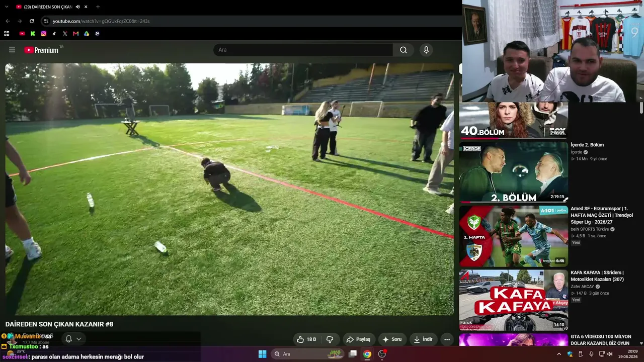
Task: Open the network tray icon
Action: 601,354
